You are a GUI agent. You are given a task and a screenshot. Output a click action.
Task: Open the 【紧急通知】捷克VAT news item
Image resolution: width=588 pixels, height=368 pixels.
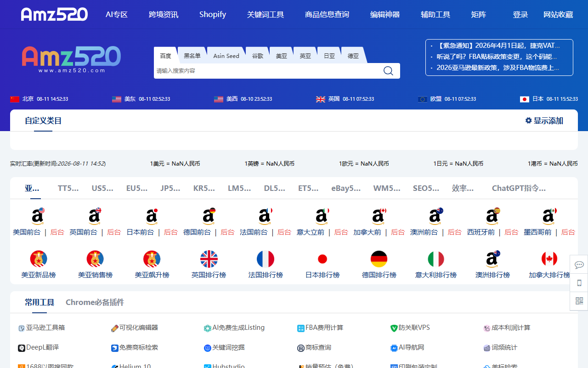(498, 46)
